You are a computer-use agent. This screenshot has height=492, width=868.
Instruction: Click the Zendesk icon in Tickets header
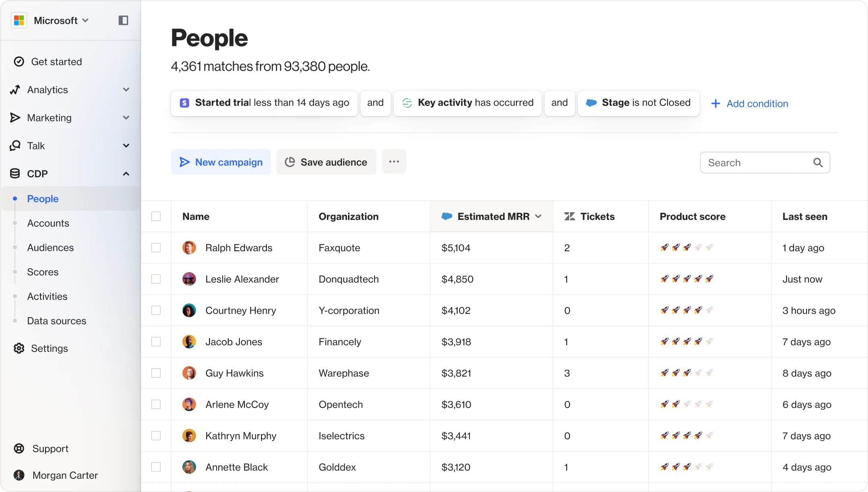coord(569,216)
